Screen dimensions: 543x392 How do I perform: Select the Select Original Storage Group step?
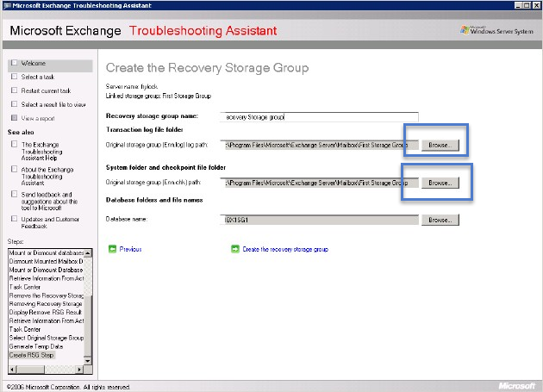tap(46, 338)
